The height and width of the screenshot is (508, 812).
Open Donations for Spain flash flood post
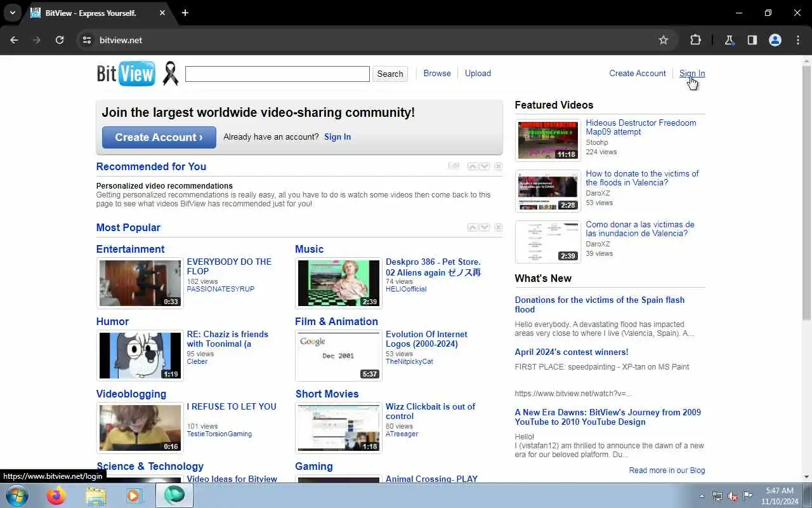coord(599,305)
